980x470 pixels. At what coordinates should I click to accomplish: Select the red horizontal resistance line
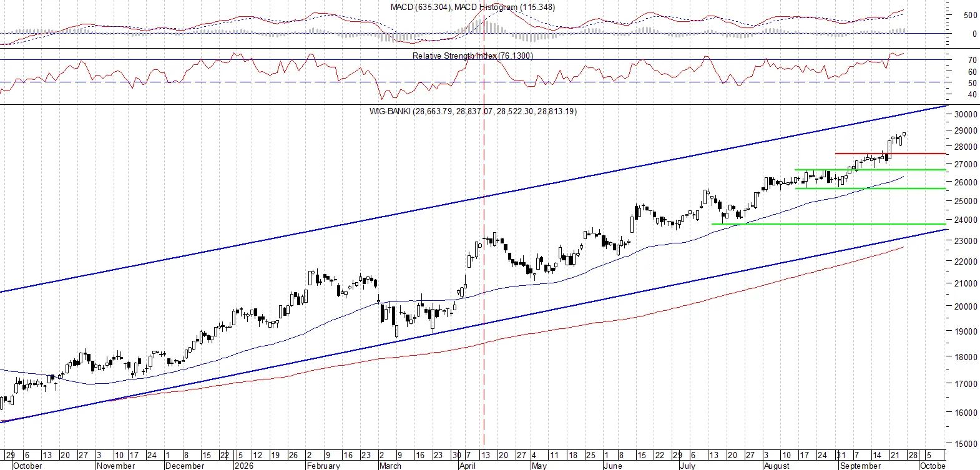(891, 153)
